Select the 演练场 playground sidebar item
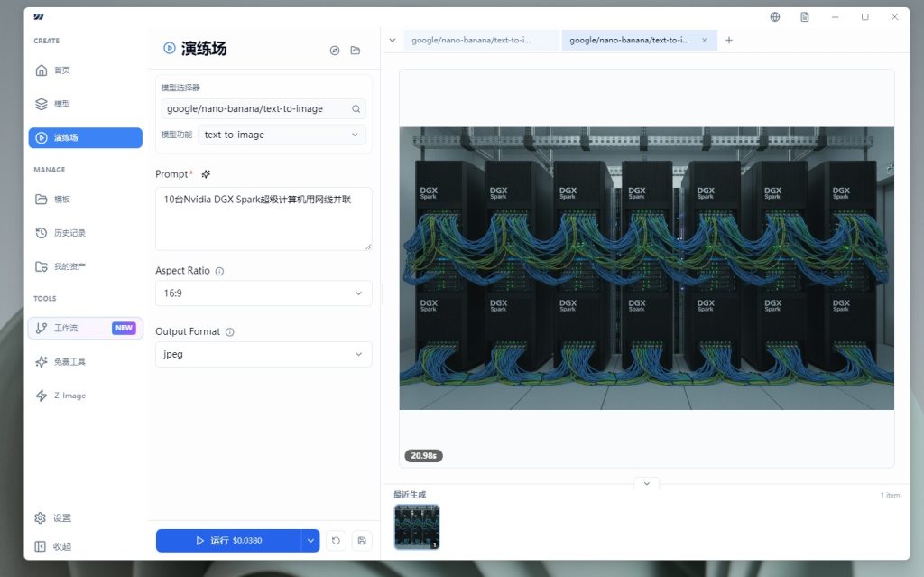 [x=85, y=137]
